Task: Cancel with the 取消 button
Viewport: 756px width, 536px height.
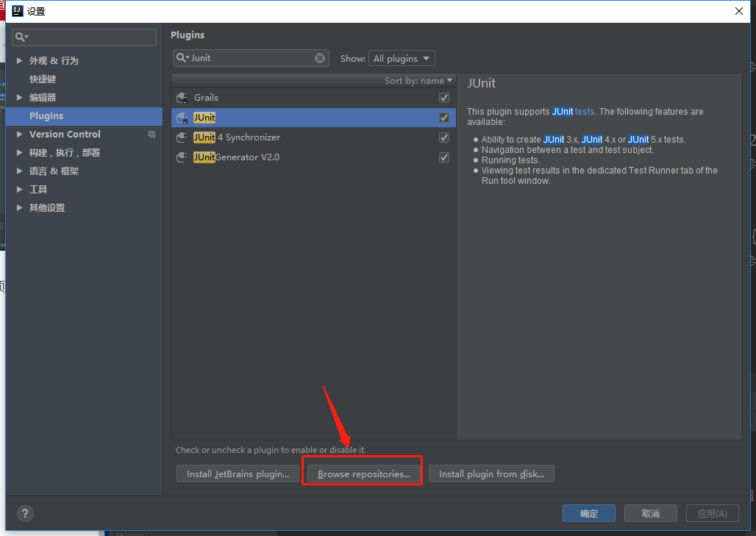Action: point(650,513)
